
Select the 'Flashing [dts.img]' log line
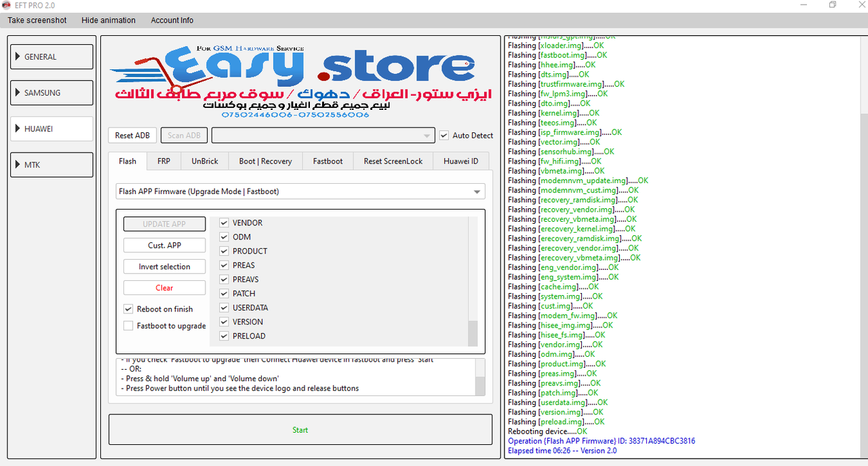(548, 75)
